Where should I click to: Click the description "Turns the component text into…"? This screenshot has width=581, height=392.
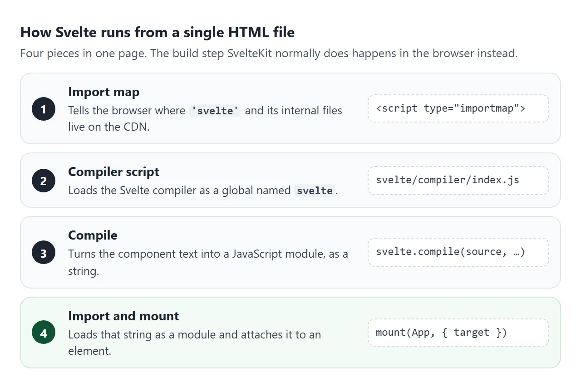click(x=208, y=262)
